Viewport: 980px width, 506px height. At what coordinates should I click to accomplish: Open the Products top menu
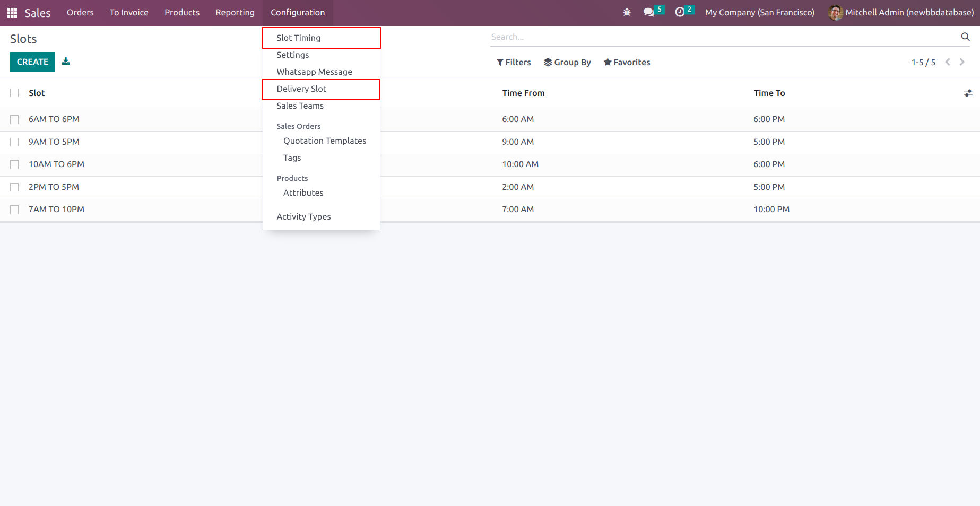point(182,12)
